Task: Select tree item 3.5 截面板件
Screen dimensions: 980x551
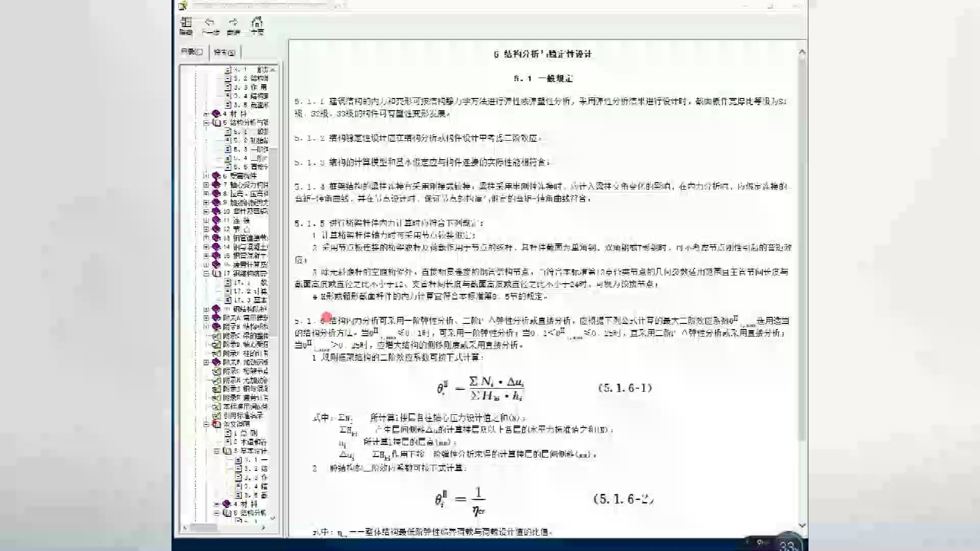Action: coord(251,105)
